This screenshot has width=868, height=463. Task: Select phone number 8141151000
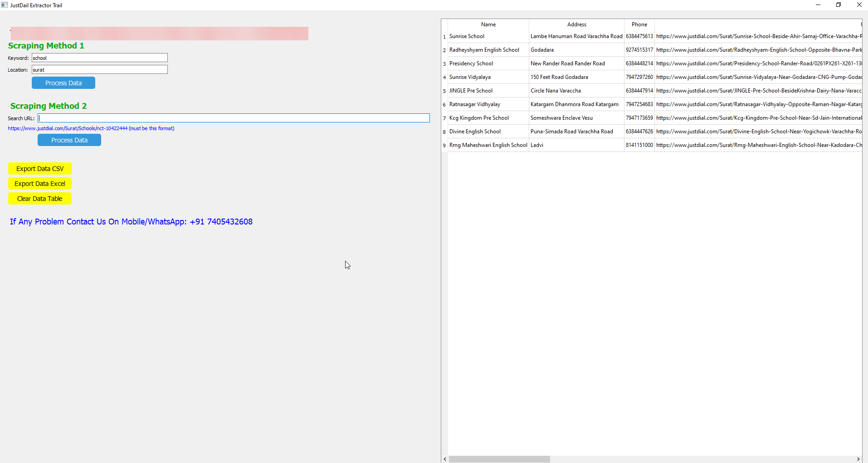(639, 145)
